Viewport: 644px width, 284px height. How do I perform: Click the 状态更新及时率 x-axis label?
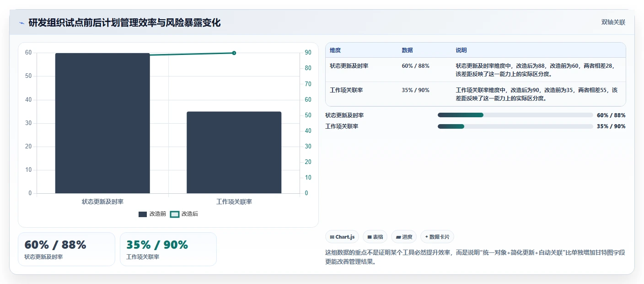[102, 202]
